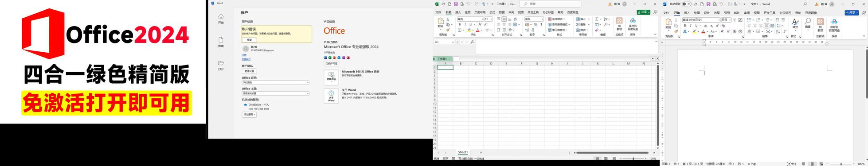
Task: Open the 更新选项 update options button
Action: click(331, 77)
